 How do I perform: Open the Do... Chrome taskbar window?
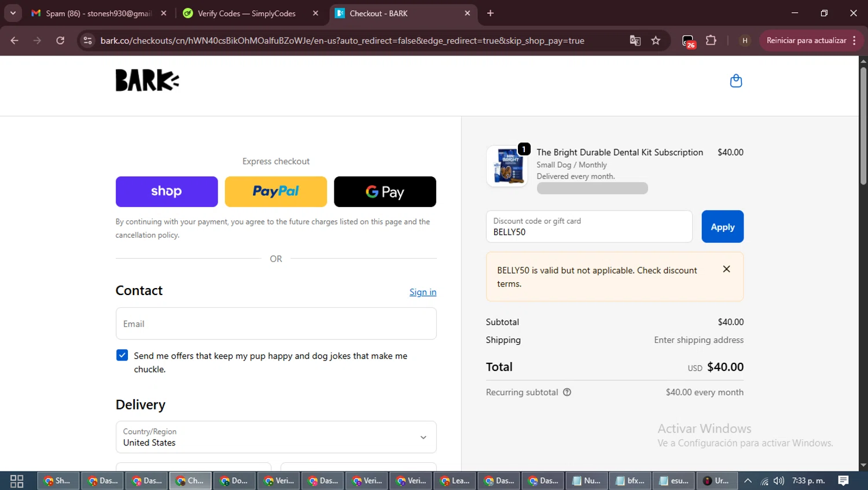pos(234,481)
